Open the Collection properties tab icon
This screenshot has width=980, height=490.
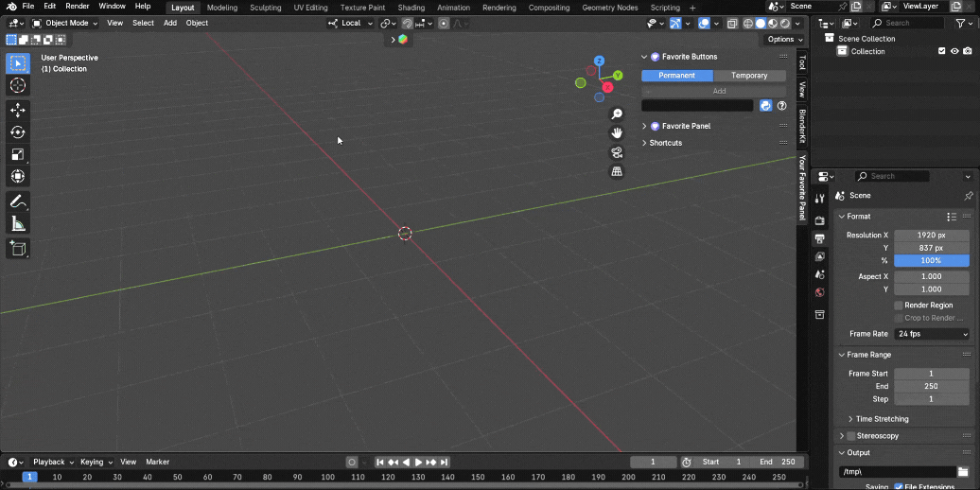pos(820,314)
